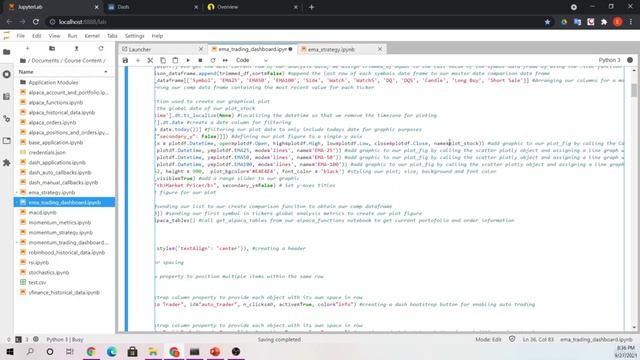Interrupt the kernel with stop icon

tap(200, 60)
